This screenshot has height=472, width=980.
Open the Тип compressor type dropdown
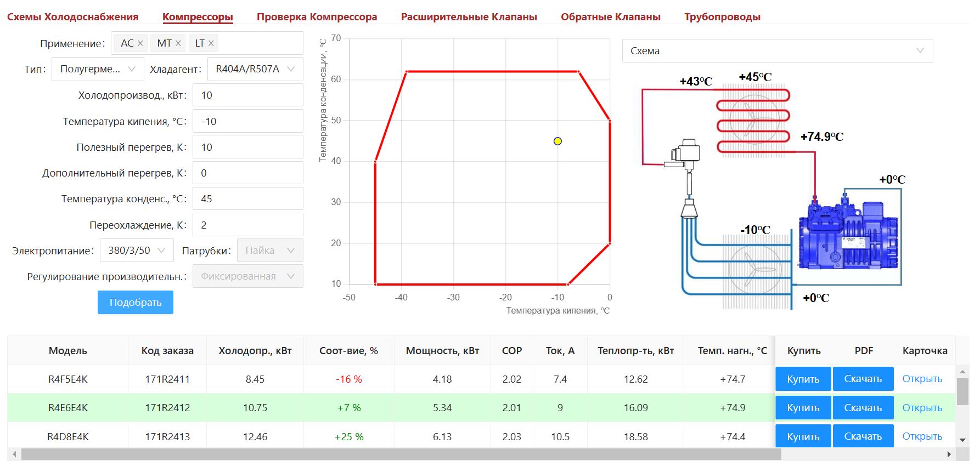tap(98, 69)
